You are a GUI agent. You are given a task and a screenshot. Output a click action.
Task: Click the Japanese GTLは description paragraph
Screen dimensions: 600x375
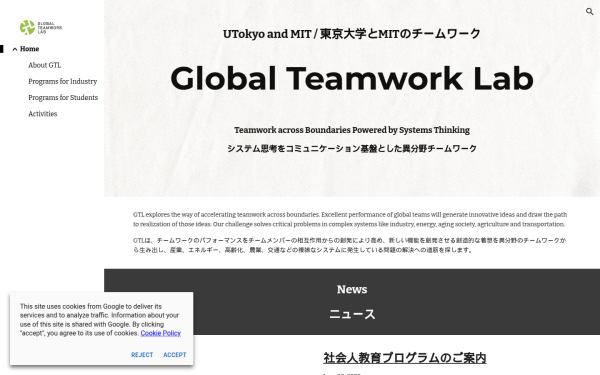[x=349, y=245]
